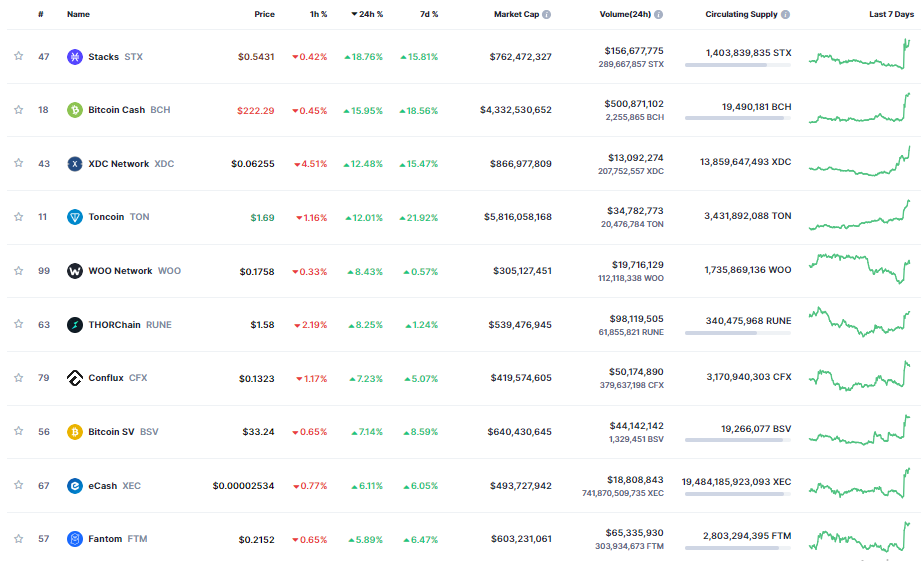Click the Bitcoin Cash logo icon
The image size is (922, 561).
pyautogui.click(x=74, y=110)
